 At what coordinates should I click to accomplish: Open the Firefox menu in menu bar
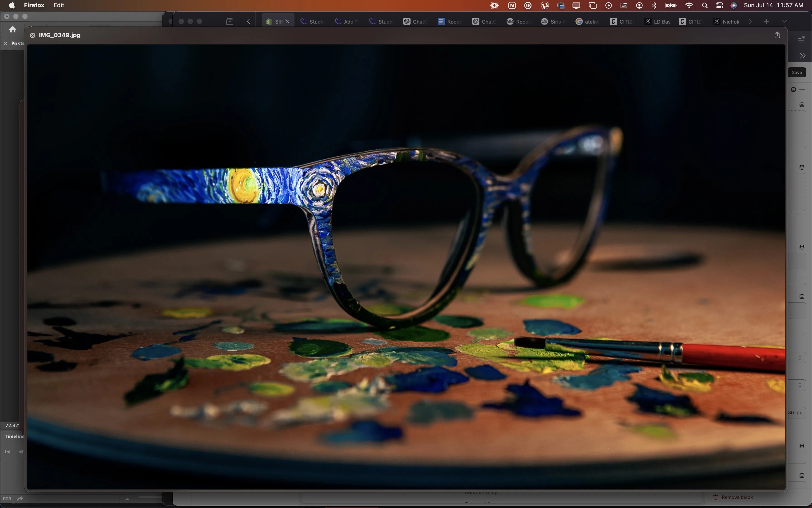(x=34, y=5)
